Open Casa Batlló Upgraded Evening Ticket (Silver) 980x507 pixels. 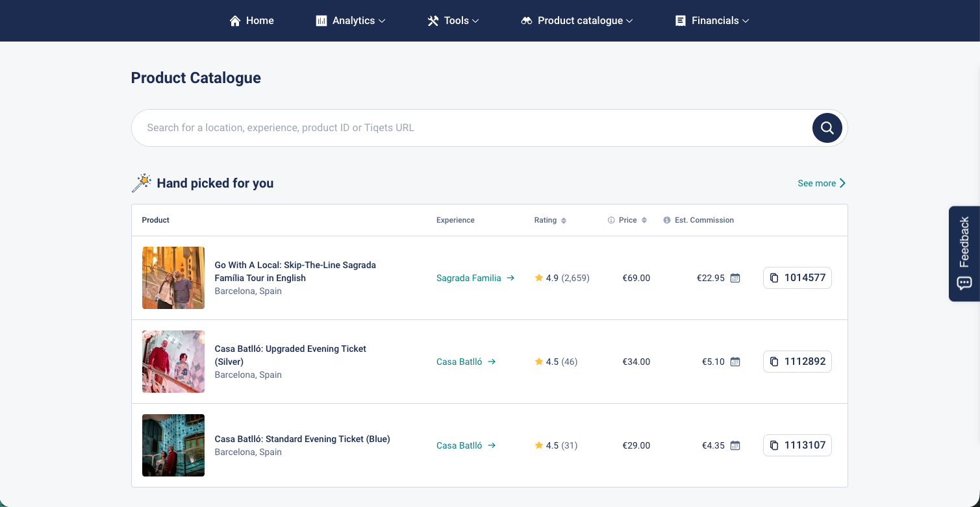[x=290, y=355]
